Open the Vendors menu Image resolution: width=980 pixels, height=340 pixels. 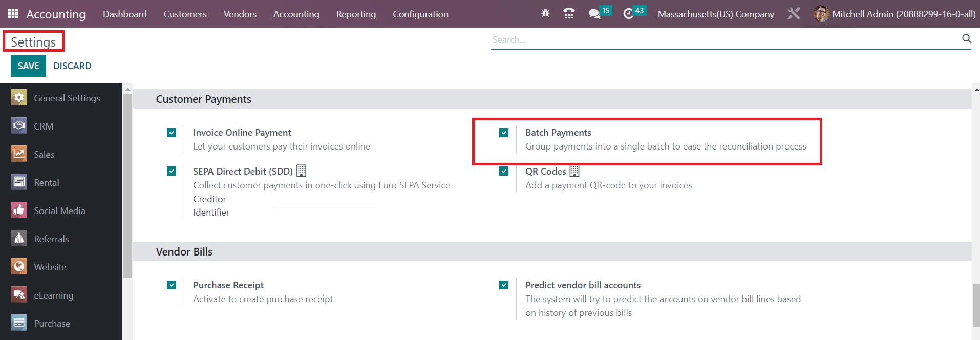click(x=240, y=14)
